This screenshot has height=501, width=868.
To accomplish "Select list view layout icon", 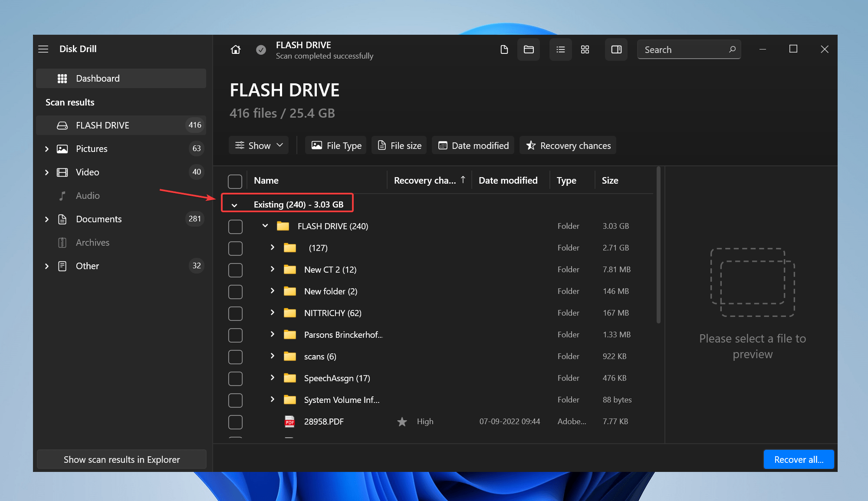I will (560, 49).
